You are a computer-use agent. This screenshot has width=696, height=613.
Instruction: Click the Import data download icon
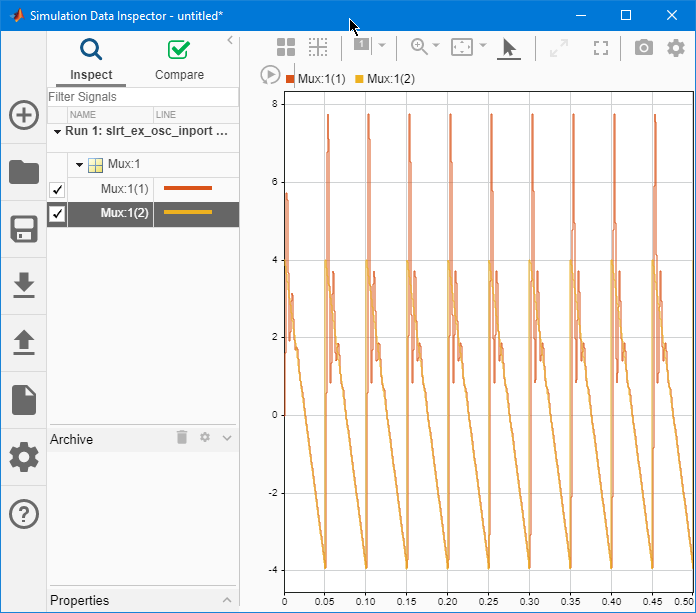pos(23,286)
